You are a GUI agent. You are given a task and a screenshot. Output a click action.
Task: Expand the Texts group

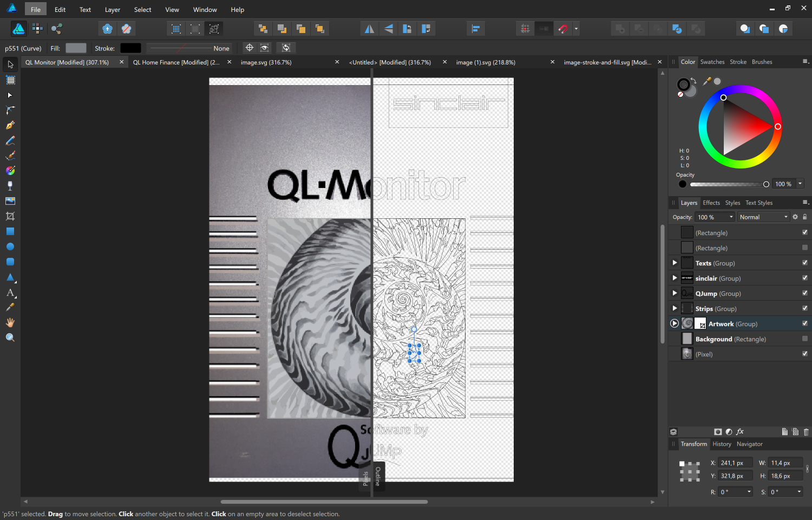pyautogui.click(x=675, y=263)
